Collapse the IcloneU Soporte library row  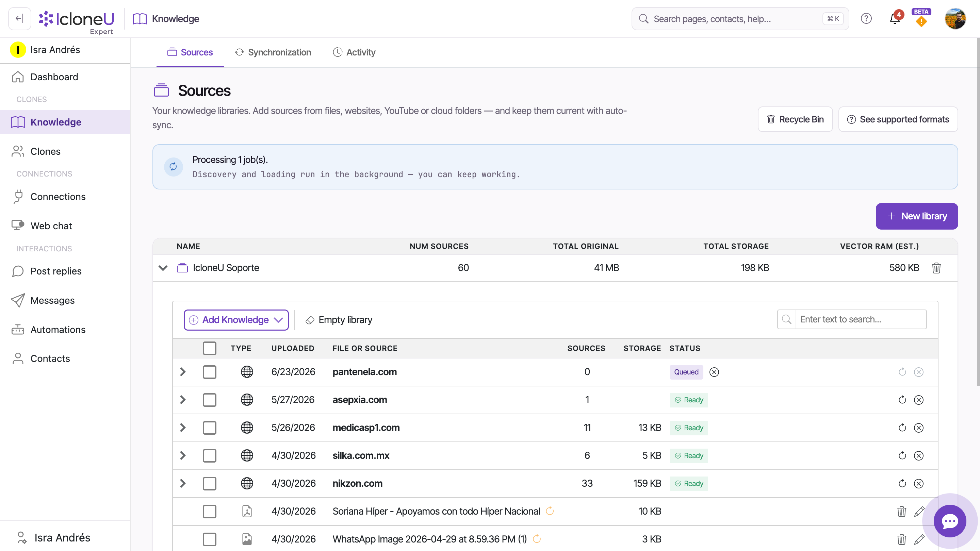click(x=163, y=268)
